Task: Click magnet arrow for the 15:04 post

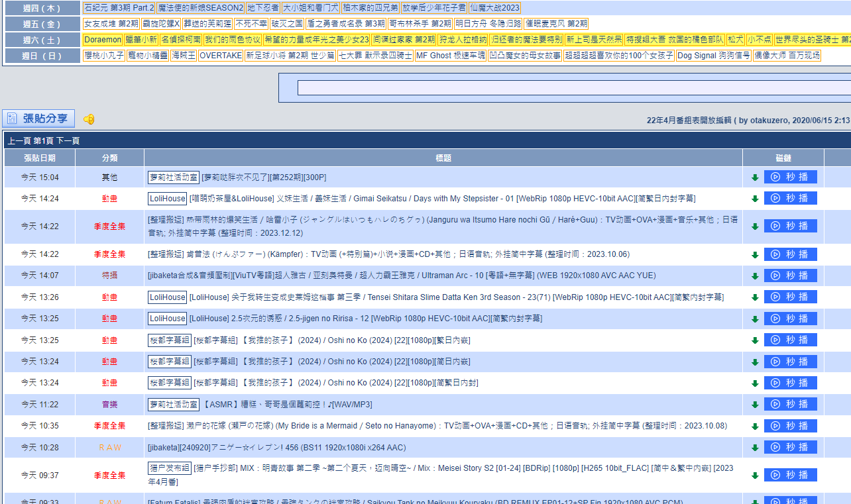Action: tap(755, 177)
